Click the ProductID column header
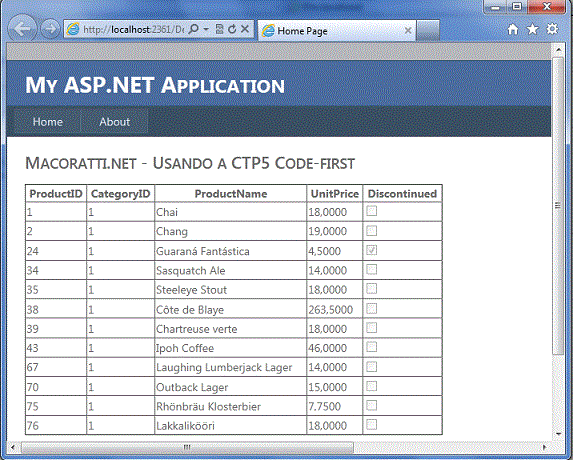The height and width of the screenshot is (460, 573). click(x=56, y=194)
